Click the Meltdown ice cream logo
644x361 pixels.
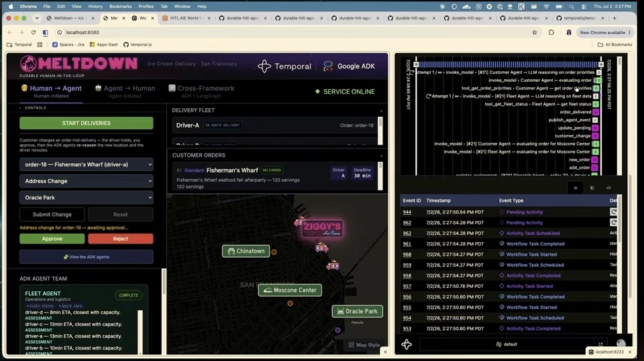pos(28,64)
